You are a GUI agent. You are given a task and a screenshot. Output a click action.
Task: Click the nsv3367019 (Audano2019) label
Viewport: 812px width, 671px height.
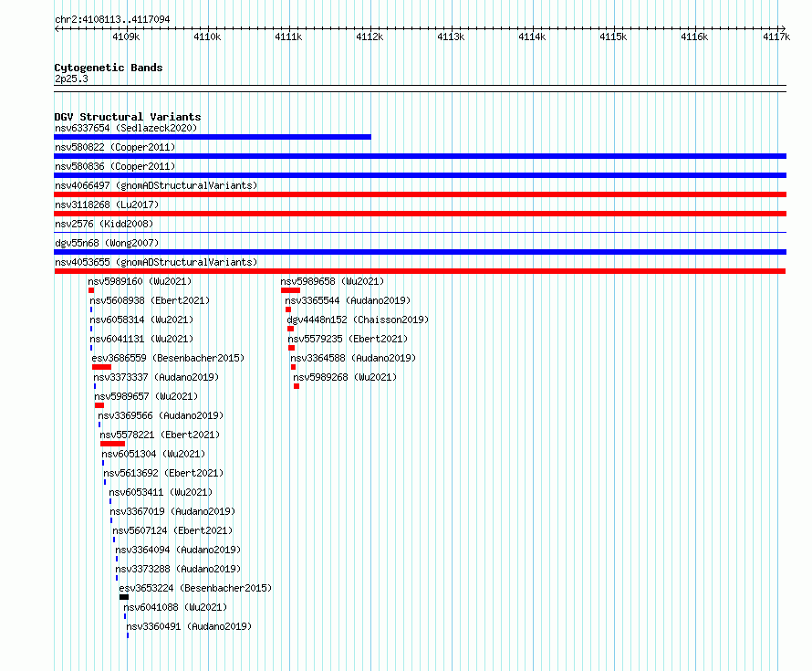[172, 511]
